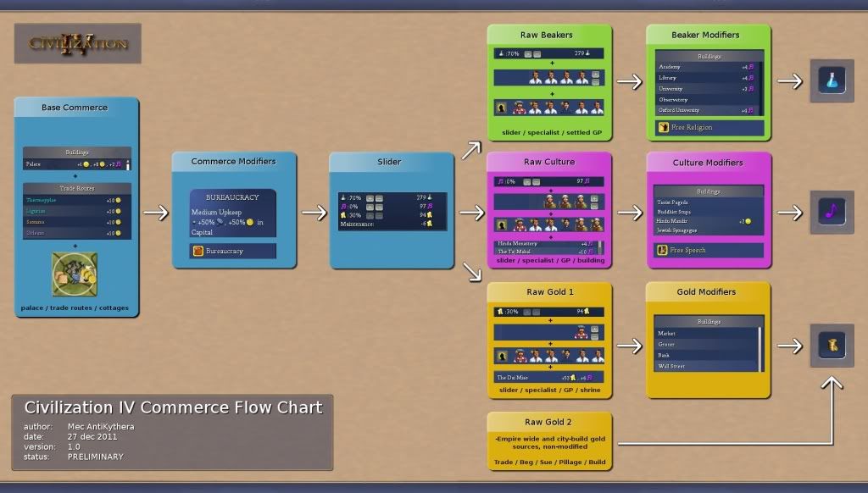
Task: Click the great person silhouette in Raw Beakers
Action: coord(501,108)
